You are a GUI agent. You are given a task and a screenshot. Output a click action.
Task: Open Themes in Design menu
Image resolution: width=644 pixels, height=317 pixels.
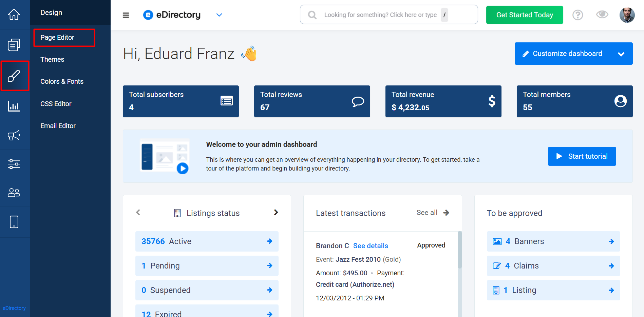[x=52, y=60]
